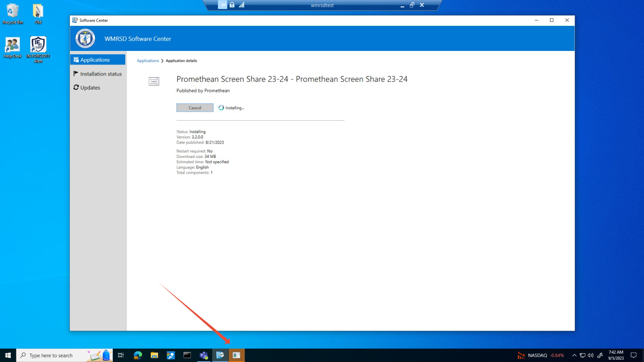The height and width of the screenshot is (362, 644).
Task: Click the Version 3.2.0.0 value
Action: pos(197,137)
